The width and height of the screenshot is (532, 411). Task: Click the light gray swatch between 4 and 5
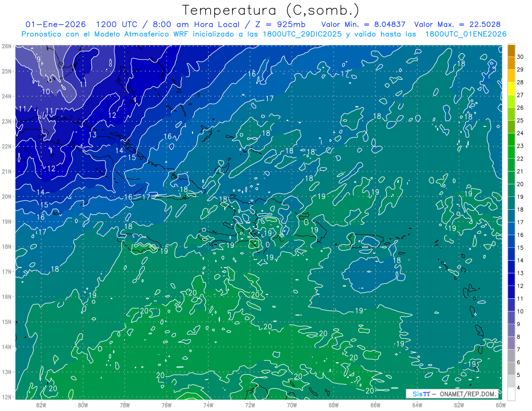(x=511, y=381)
